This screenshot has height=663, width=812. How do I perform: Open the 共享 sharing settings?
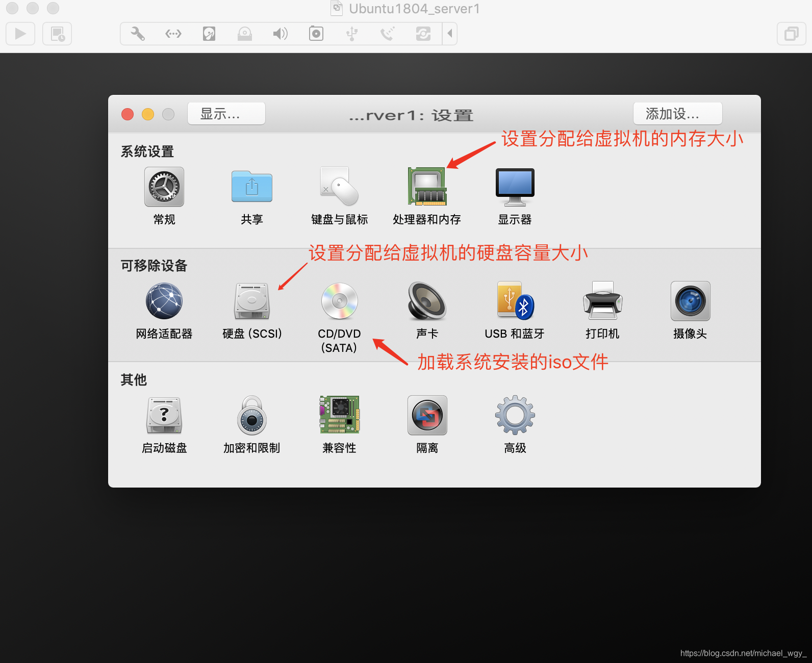251,196
